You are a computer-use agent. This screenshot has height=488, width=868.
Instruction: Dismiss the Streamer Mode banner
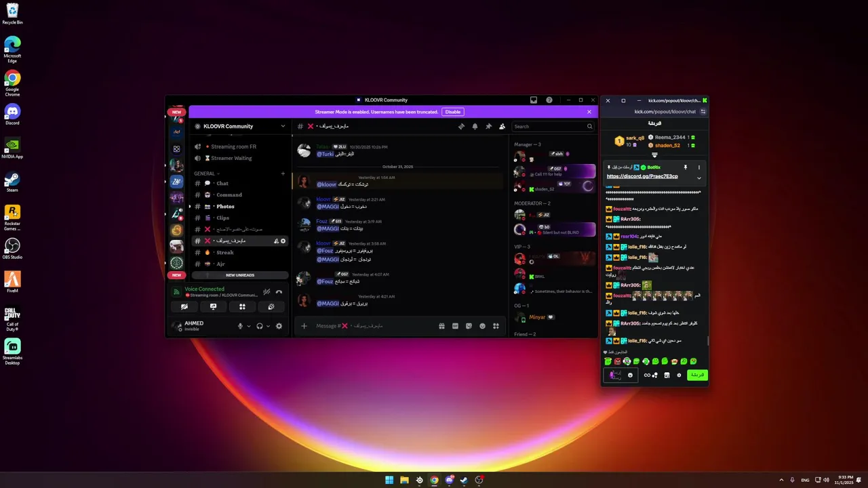[x=589, y=112]
